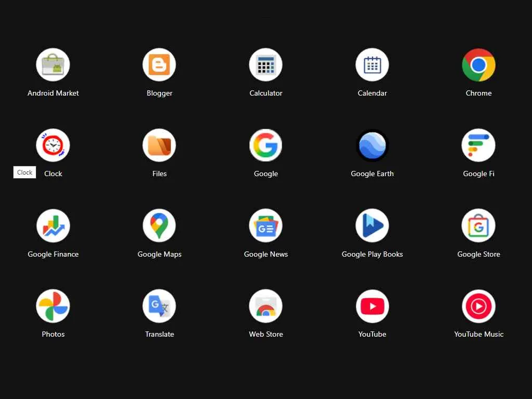The height and width of the screenshot is (399, 532).
Task: Open the Clock app icon
Action: [x=53, y=145]
